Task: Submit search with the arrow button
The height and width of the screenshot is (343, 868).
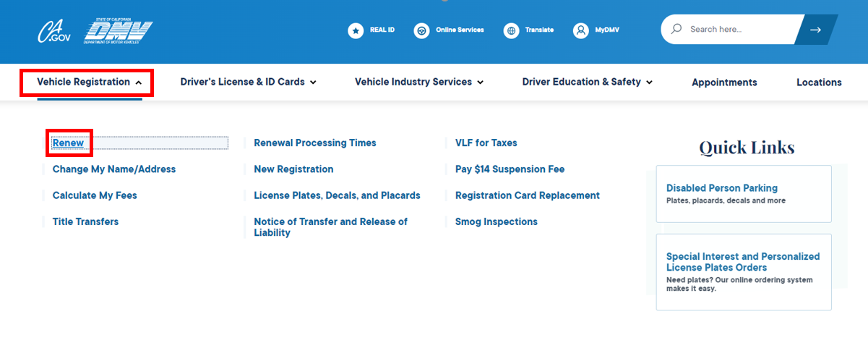Action: pos(816,30)
